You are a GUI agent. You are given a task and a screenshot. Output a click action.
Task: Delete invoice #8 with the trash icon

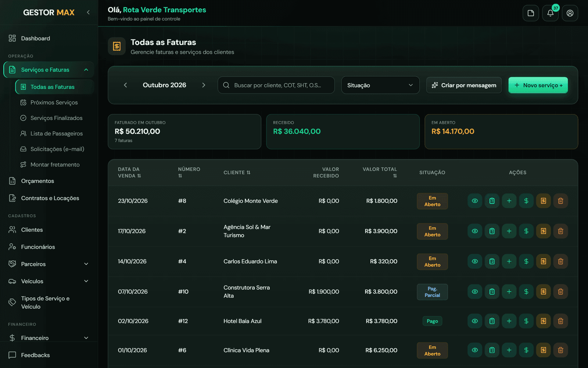[560, 201]
